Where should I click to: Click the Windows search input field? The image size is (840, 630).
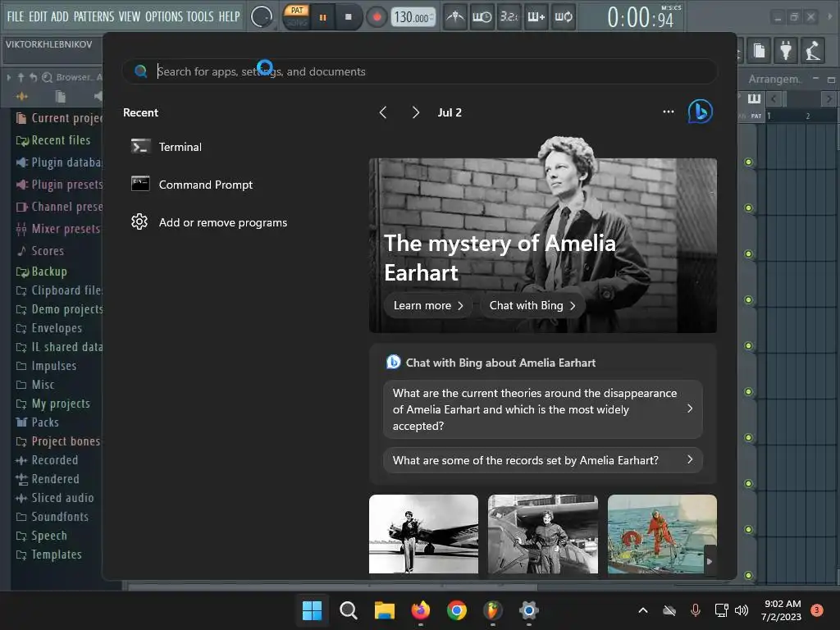419,71
